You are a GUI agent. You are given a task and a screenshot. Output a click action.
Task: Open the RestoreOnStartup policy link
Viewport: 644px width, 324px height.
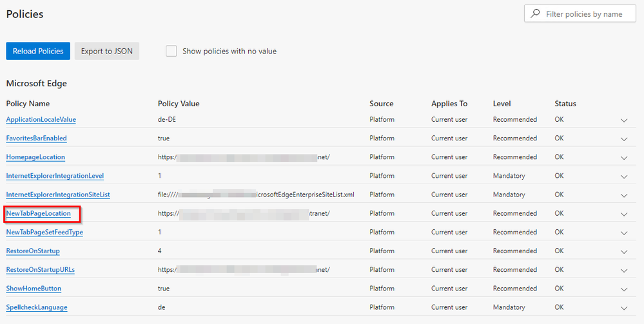coord(33,251)
